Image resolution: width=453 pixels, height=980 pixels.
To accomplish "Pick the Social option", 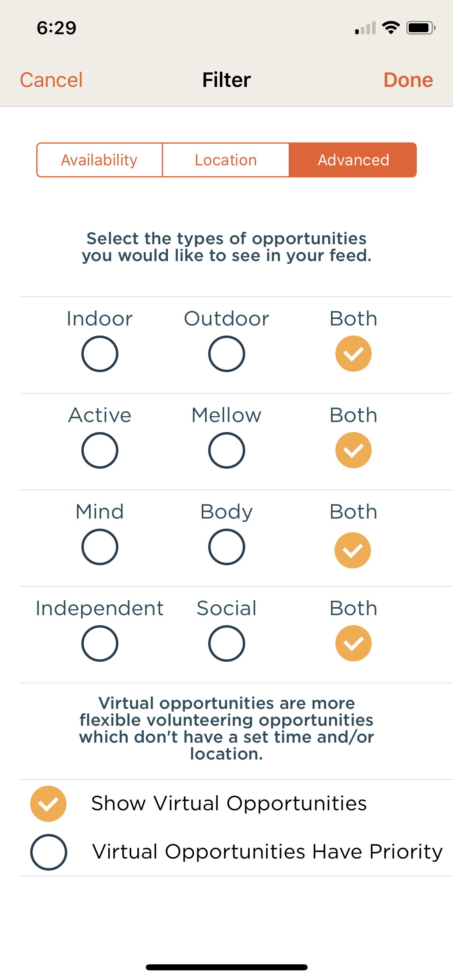I will click(226, 644).
